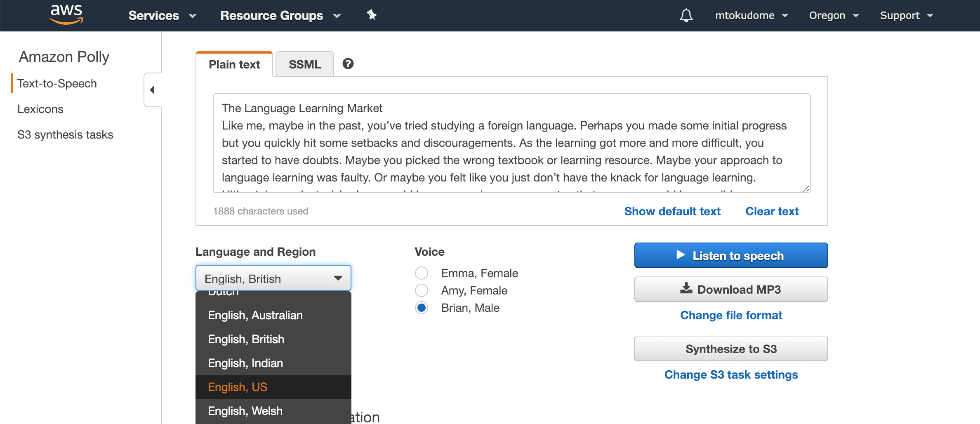Viewport: 980px width, 424px height.
Task: Click the Show default text link
Action: (x=672, y=211)
